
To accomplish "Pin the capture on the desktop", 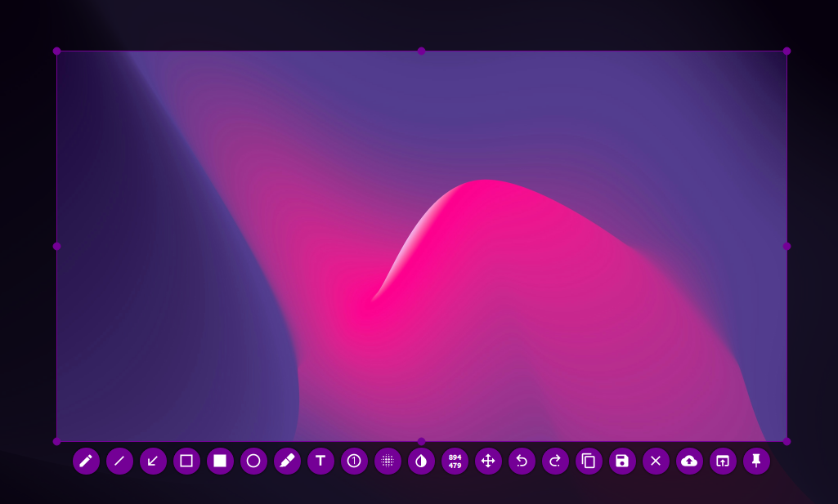I will [x=757, y=461].
